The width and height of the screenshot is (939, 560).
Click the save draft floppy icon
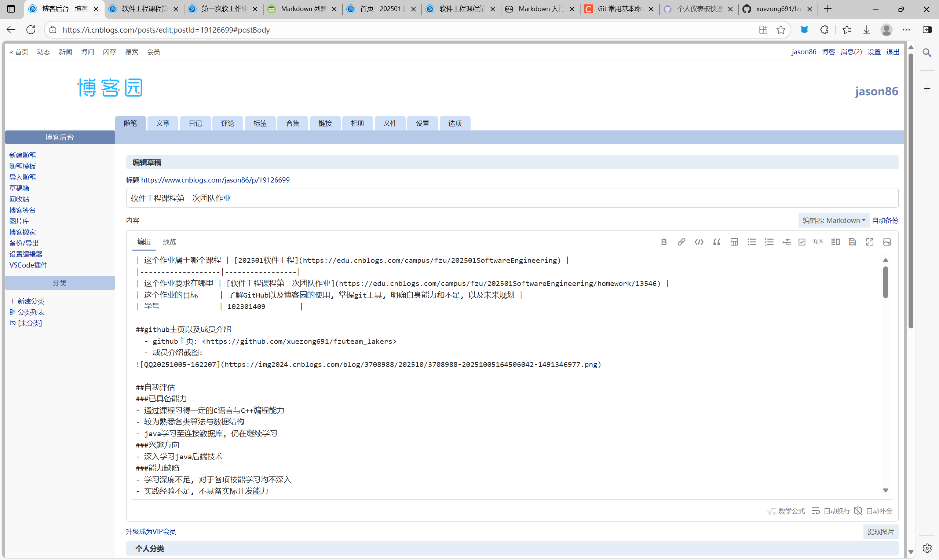tap(852, 242)
